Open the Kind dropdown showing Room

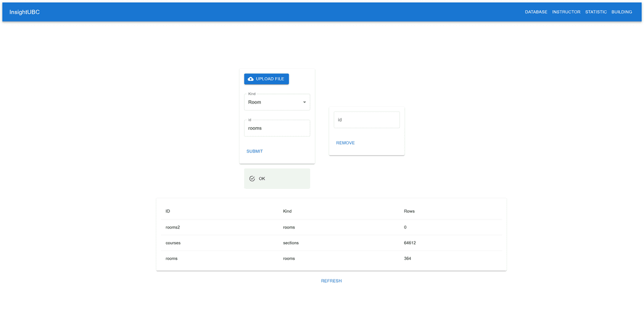click(277, 102)
